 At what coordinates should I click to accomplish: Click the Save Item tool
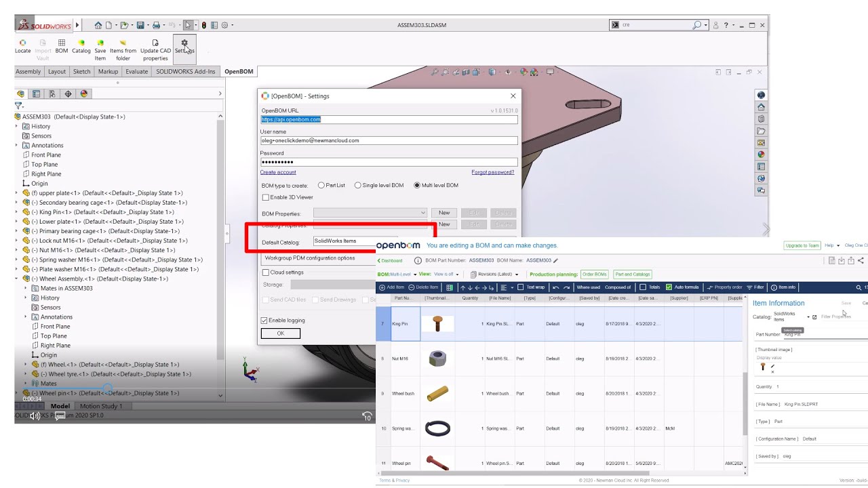coord(100,50)
